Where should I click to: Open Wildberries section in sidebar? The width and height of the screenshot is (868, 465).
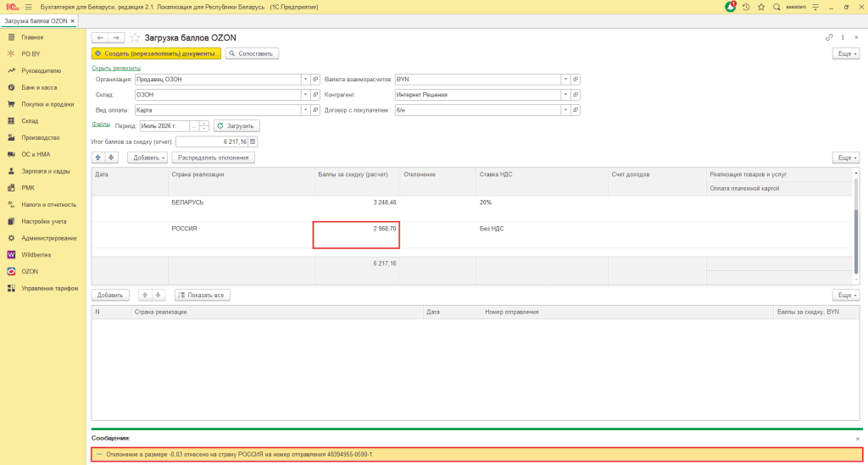(36, 255)
